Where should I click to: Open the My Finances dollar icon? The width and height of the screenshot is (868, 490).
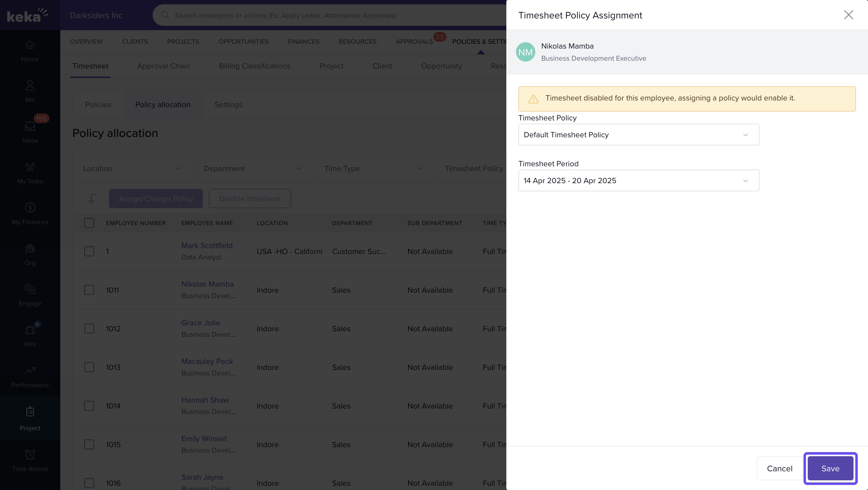(30, 208)
